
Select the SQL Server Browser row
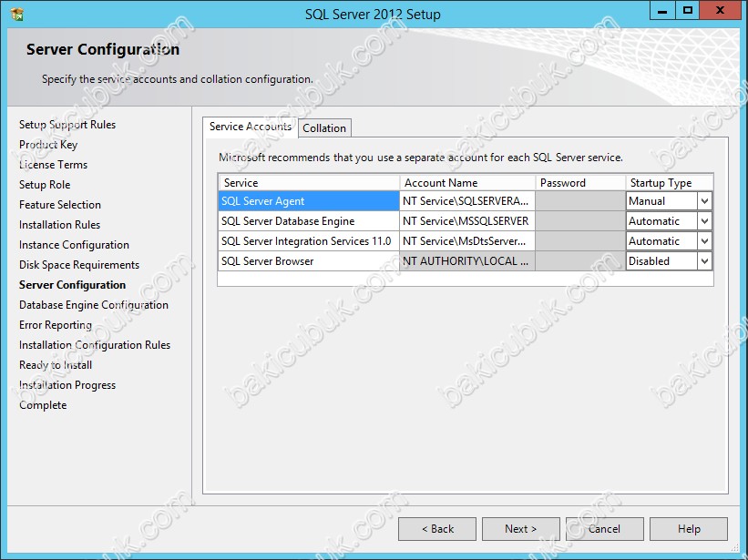click(309, 261)
